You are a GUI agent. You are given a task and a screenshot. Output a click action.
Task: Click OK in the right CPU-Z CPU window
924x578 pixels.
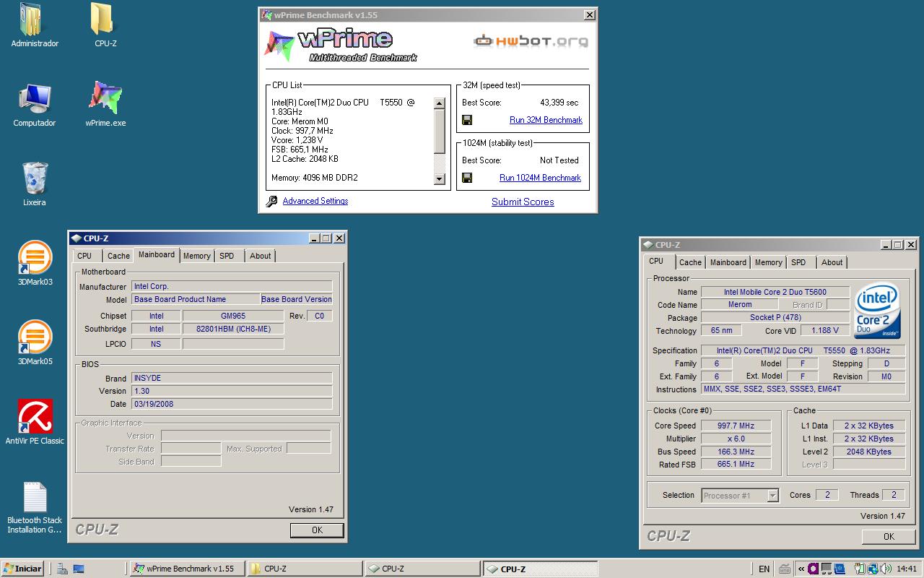(x=889, y=537)
